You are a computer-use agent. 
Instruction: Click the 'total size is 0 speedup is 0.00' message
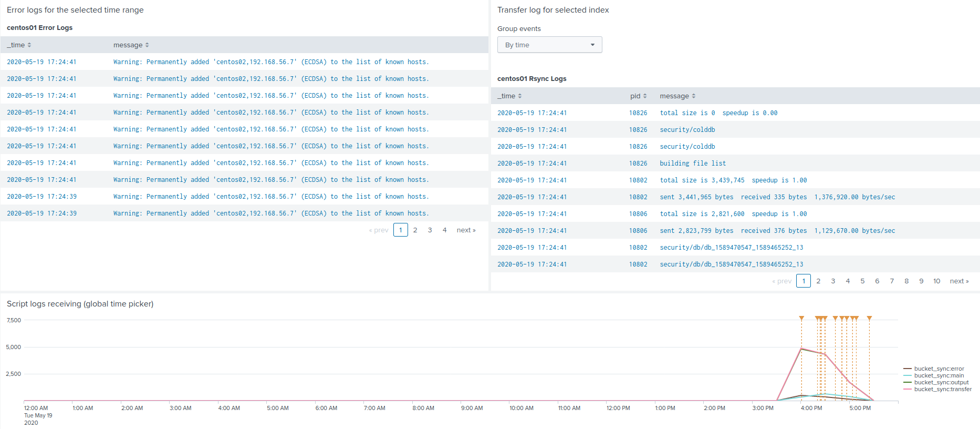pyautogui.click(x=718, y=113)
